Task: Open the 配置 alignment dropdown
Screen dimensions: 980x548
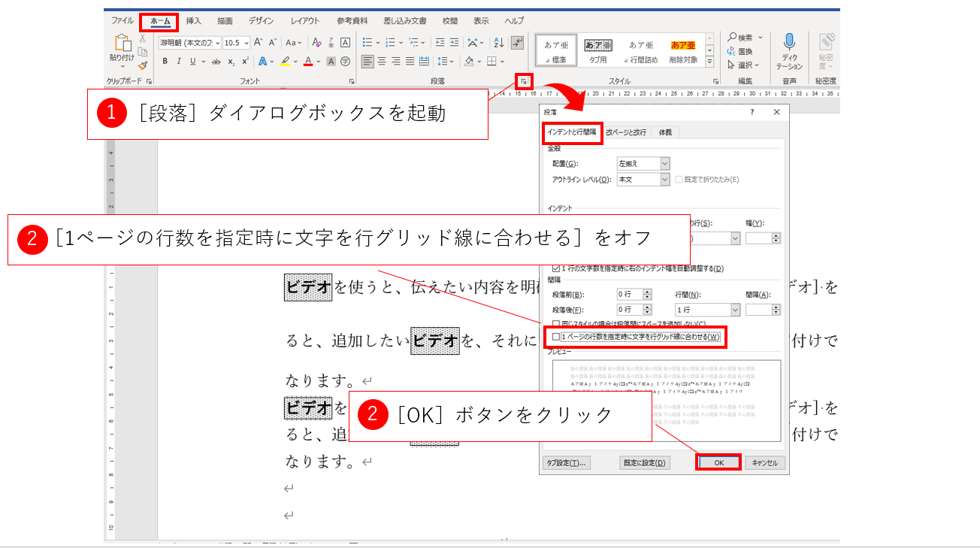Action: pyautogui.click(x=664, y=163)
